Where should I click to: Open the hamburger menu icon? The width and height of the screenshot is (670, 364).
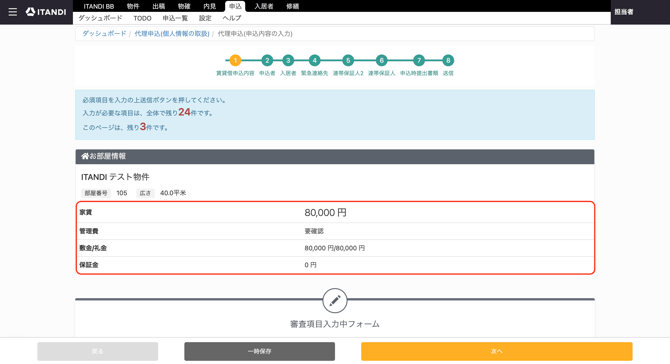(13, 12)
